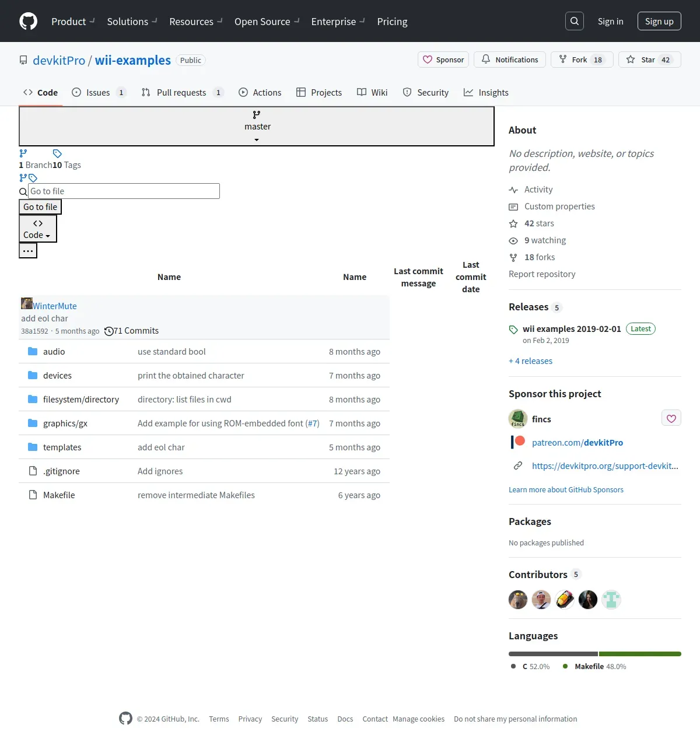Open the Issues tab
This screenshot has height=749, width=700.
click(x=99, y=92)
